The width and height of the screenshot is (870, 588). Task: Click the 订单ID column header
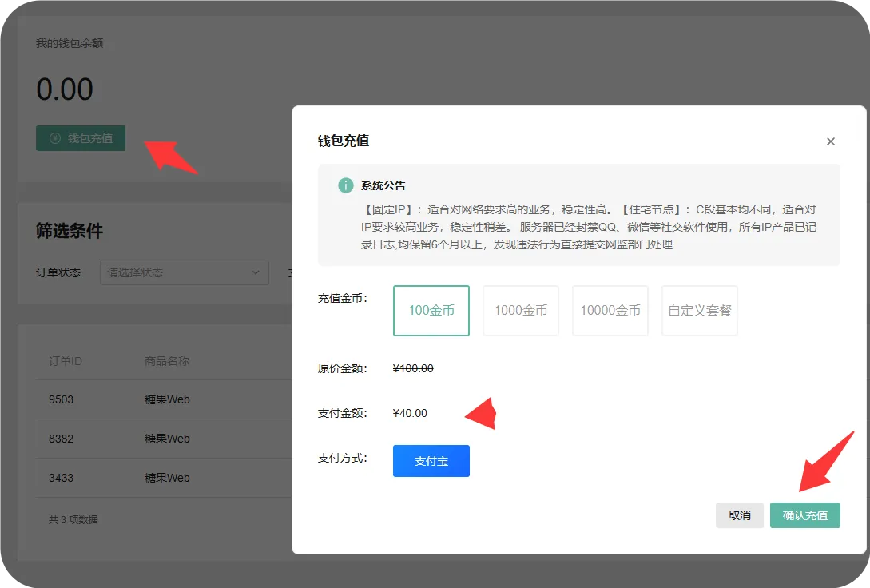click(x=66, y=361)
